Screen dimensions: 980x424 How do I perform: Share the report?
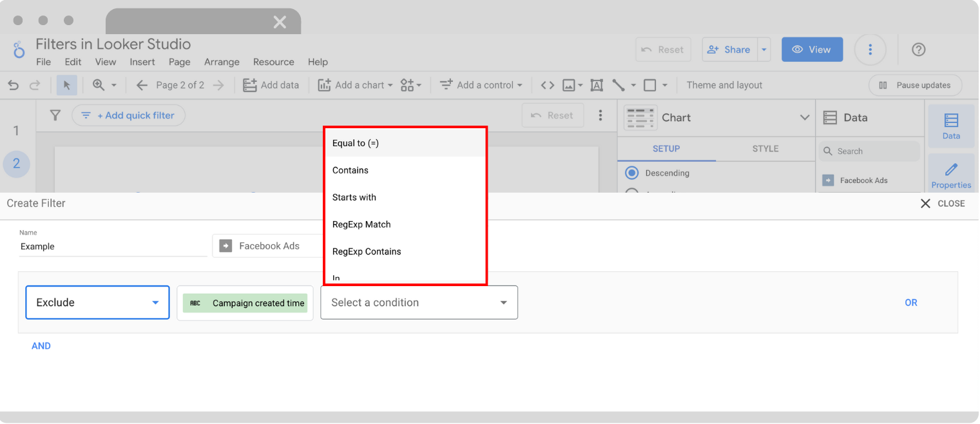(729, 49)
